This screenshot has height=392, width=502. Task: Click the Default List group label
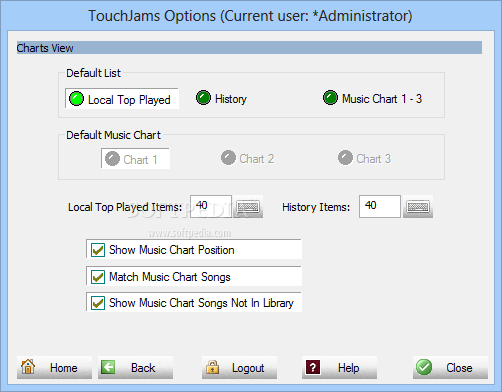tap(93, 73)
